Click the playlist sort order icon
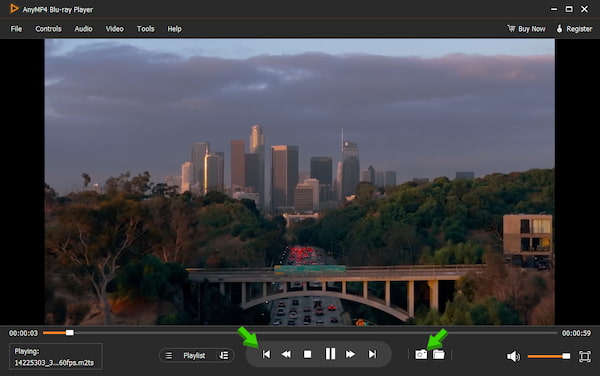 point(223,356)
